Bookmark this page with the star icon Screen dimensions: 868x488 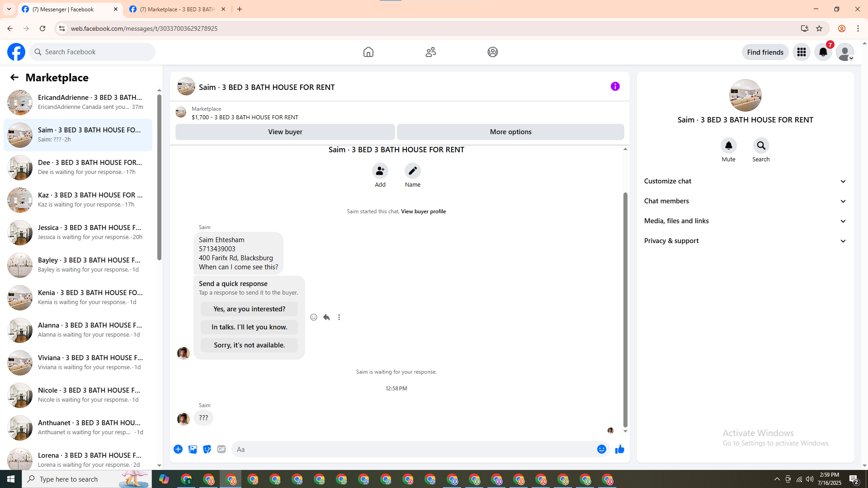[x=819, y=28]
